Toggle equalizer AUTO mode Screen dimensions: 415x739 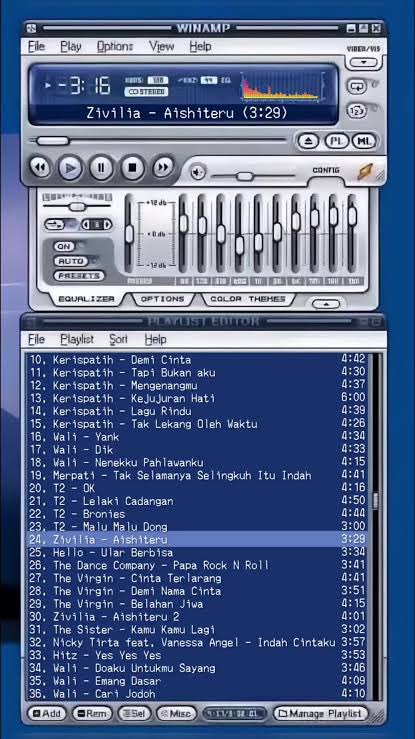(x=71, y=261)
